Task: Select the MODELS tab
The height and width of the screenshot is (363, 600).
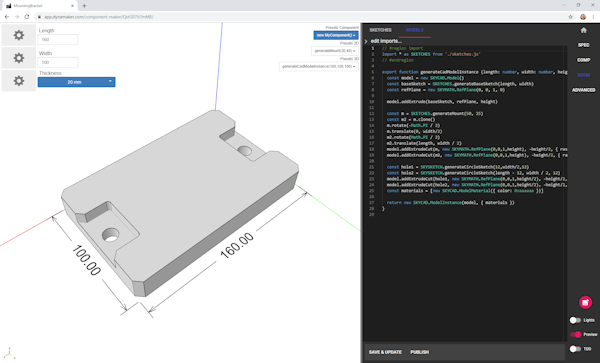Action: (415, 30)
